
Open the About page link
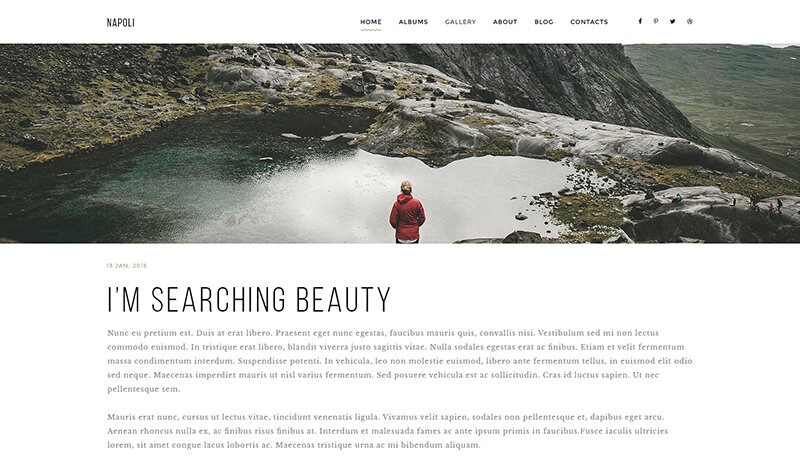505,22
